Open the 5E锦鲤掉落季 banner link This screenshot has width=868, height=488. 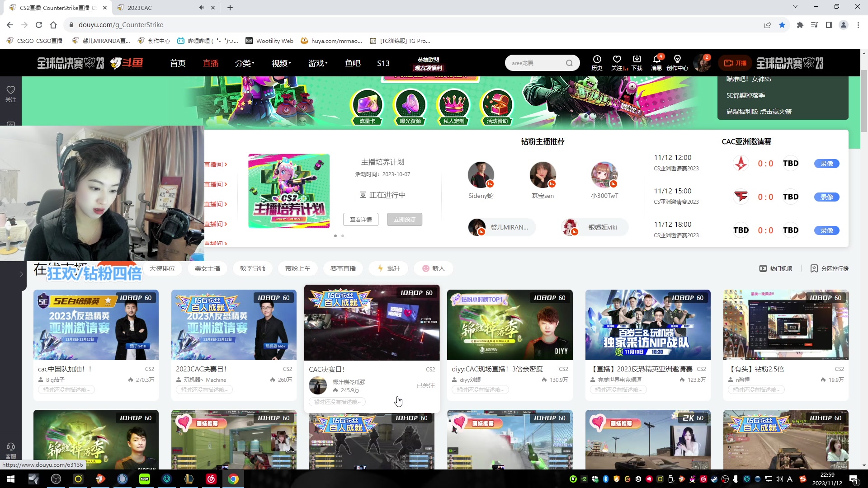745,95
